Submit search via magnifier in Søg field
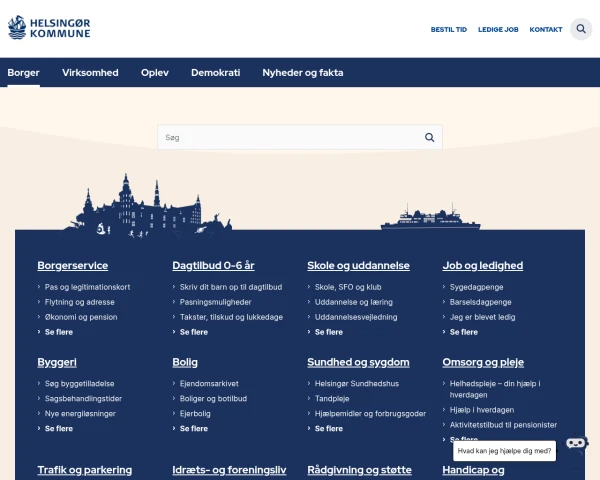The height and width of the screenshot is (480, 600). (429, 137)
